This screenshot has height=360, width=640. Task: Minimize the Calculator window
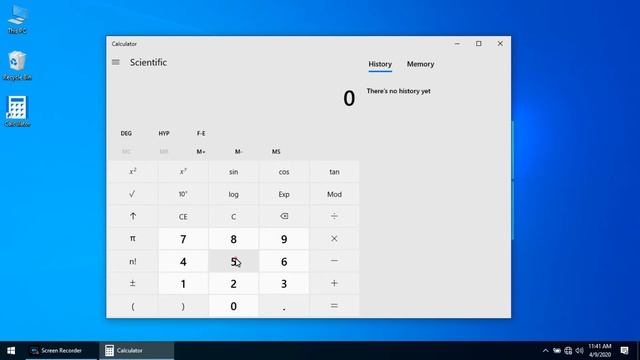pos(457,44)
